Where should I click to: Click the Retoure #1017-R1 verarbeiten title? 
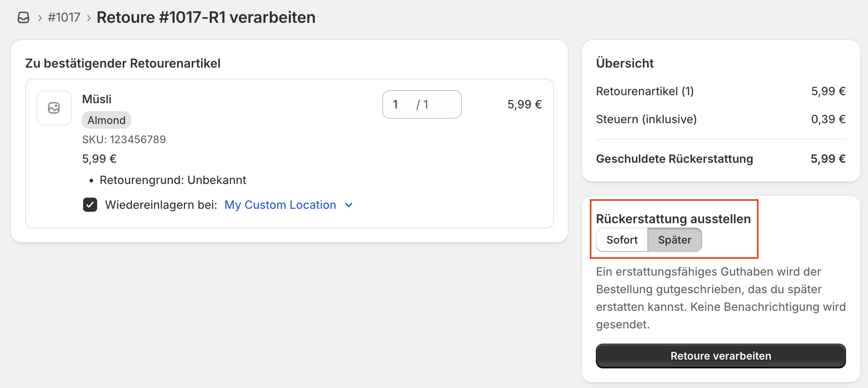point(206,18)
